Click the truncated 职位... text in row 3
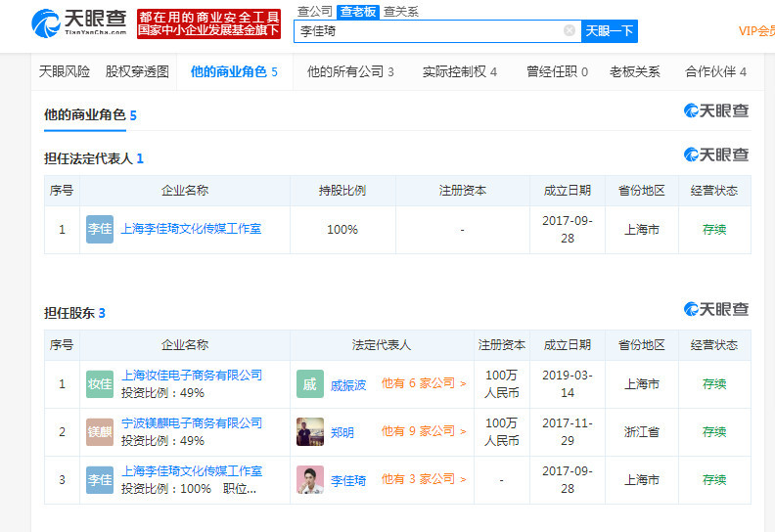Screen dimensions: 775x532 pyautogui.click(x=240, y=489)
